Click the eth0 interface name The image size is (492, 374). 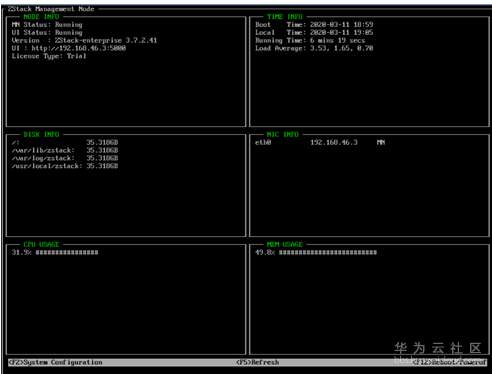point(263,142)
